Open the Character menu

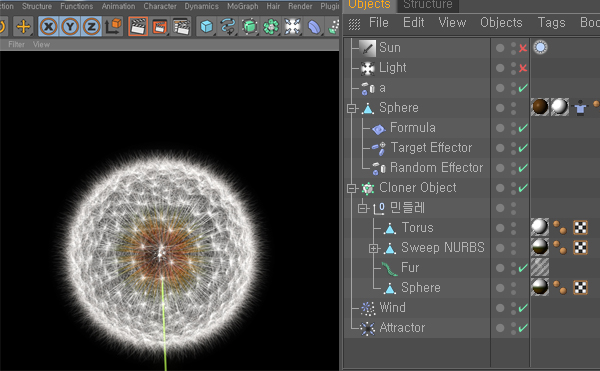[160, 6]
